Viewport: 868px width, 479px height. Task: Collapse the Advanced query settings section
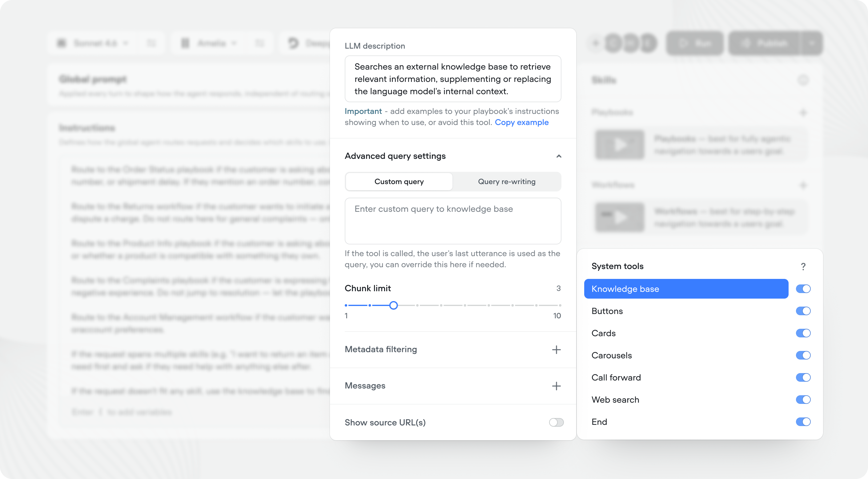(x=559, y=156)
